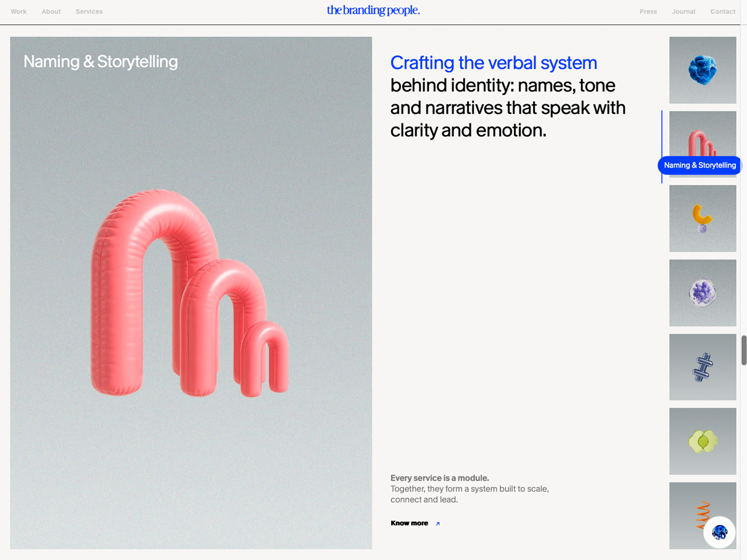Go to Services in navigation
Image resolution: width=747 pixels, height=560 pixels.
89,12
